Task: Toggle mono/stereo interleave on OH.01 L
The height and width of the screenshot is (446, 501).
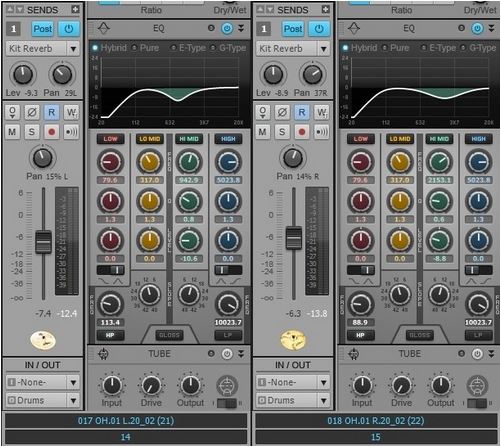Action: coord(12,112)
